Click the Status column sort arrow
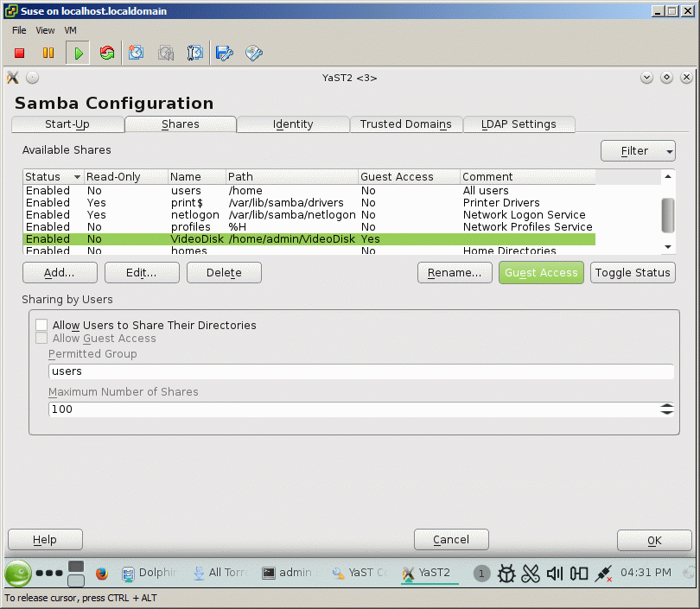700x609 pixels. tap(77, 177)
